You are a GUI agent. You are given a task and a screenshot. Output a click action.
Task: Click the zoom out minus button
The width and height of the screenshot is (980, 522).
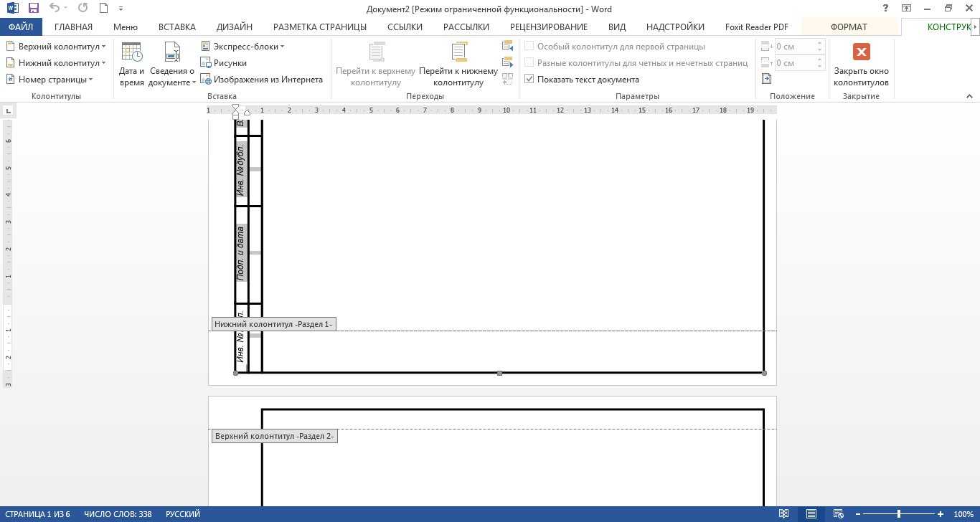tap(858, 514)
